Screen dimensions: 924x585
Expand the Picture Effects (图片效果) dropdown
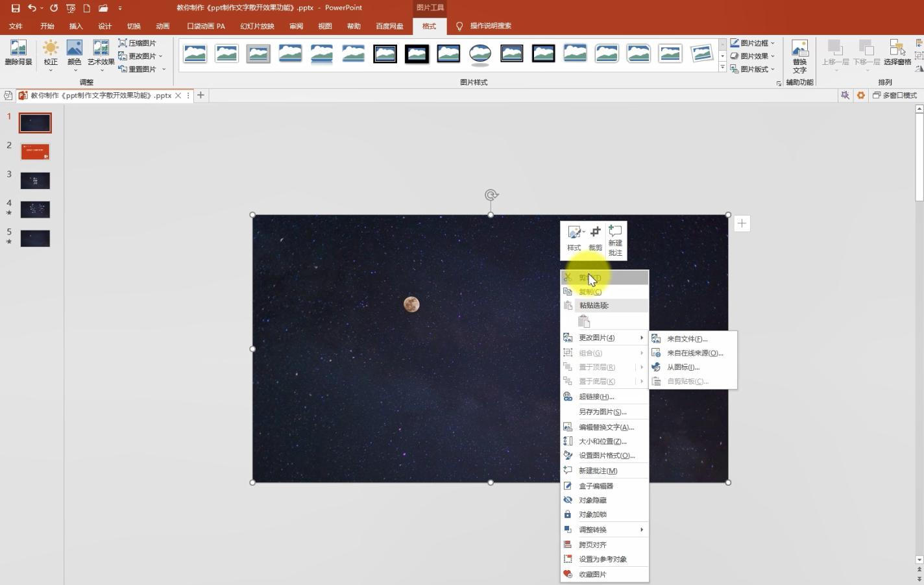tap(753, 56)
